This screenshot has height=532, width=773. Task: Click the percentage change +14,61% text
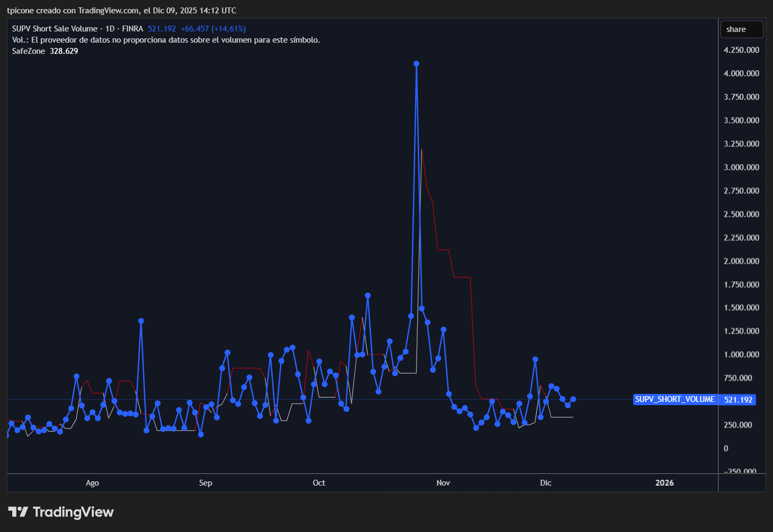point(228,28)
